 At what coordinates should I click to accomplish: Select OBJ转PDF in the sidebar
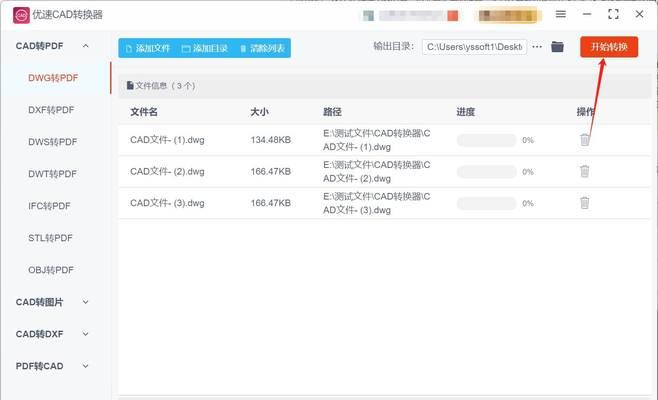[51, 270]
